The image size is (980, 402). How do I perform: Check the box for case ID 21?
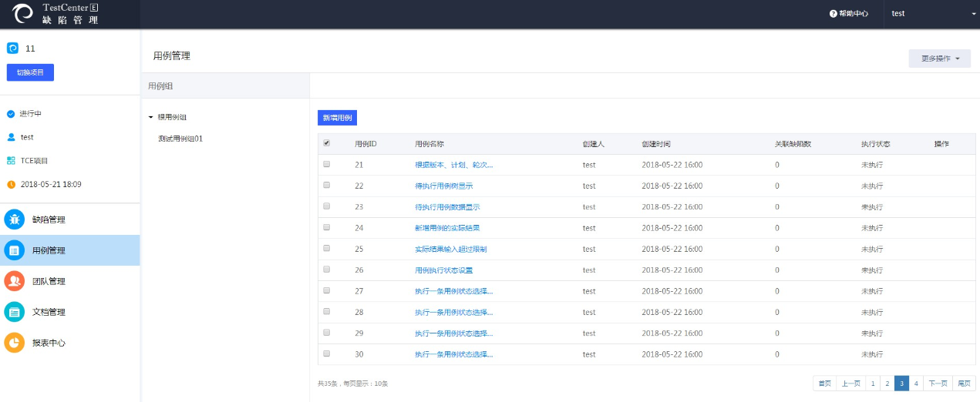pyautogui.click(x=326, y=164)
